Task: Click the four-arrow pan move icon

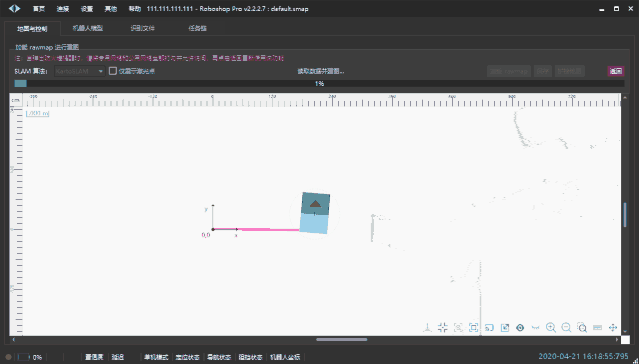Action: click(x=613, y=327)
